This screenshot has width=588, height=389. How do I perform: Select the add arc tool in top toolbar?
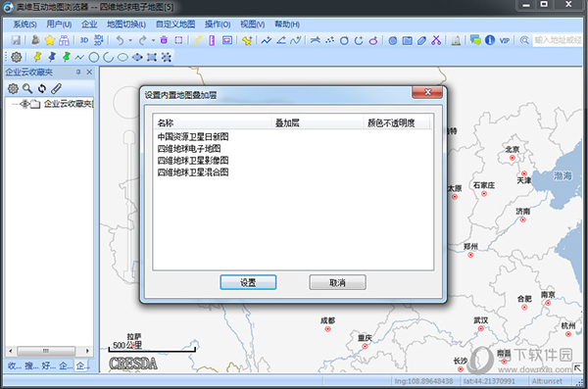coord(359,40)
